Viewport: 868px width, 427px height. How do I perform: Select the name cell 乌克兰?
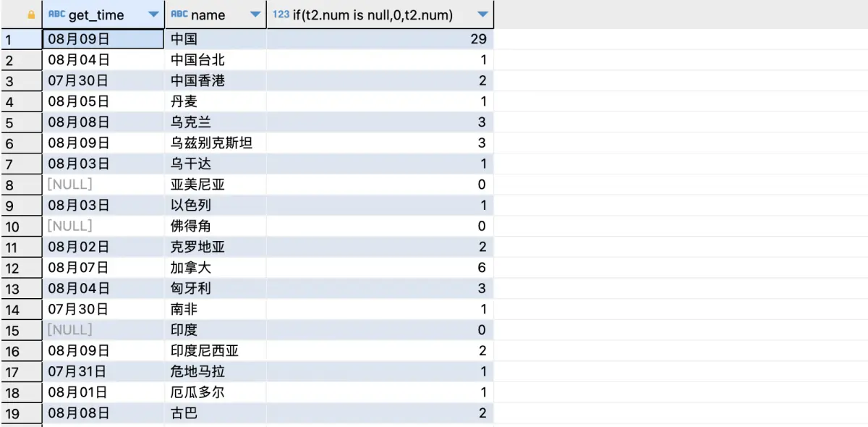click(216, 122)
